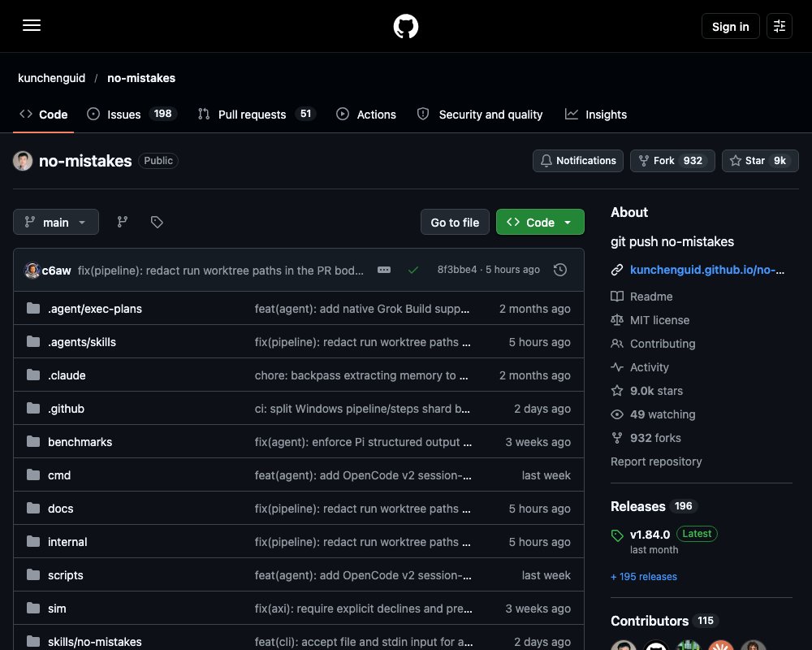
Task: Open the hamburger navigation menu
Action: 32,25
